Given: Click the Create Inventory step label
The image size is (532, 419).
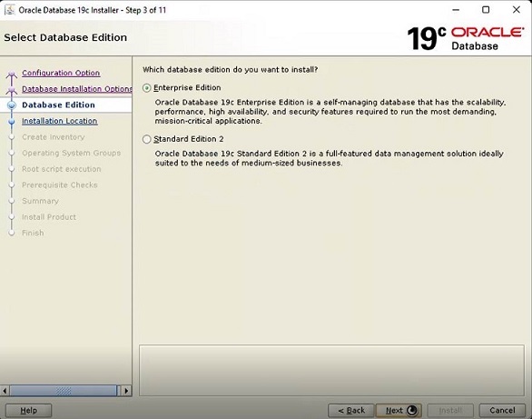Looking at the screenshot, I should point(54,137).
